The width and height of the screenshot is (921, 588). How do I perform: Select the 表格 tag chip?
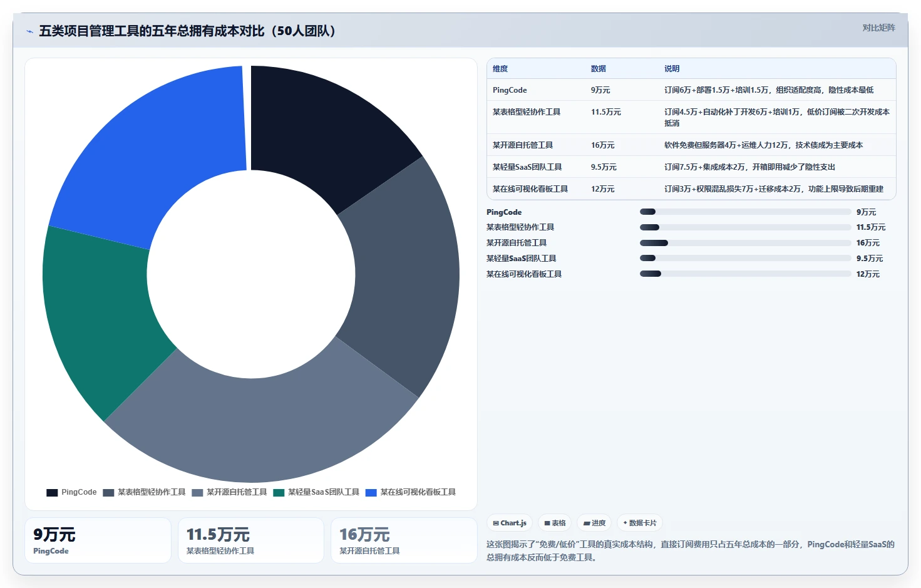pyautogui.click(x=555, y=523)
